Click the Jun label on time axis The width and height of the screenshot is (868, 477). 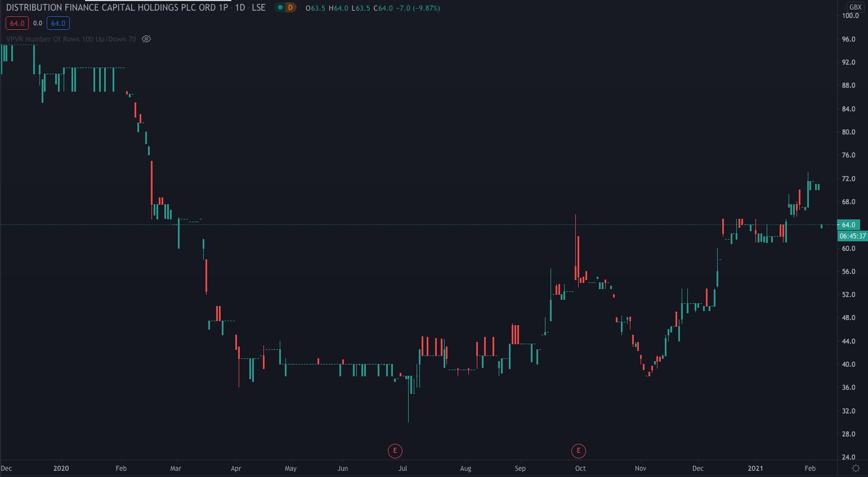point(343,468)
